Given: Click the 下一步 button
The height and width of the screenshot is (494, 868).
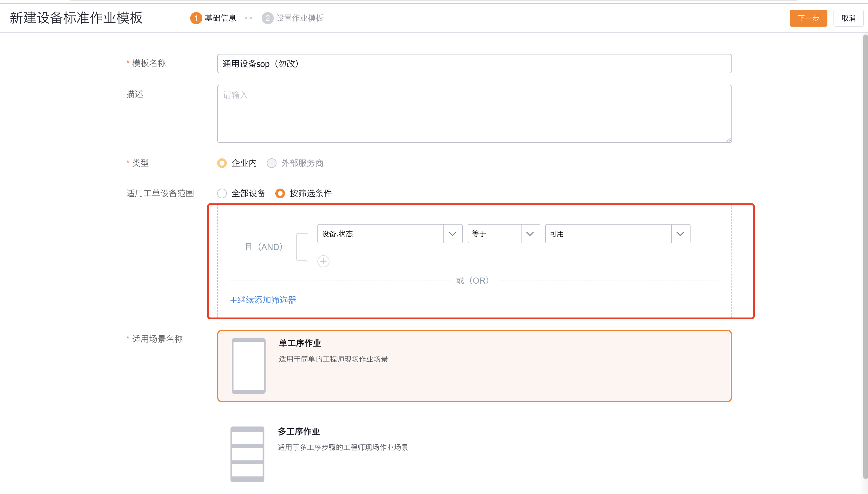Looking at the screenshot, I should [808, 18].
